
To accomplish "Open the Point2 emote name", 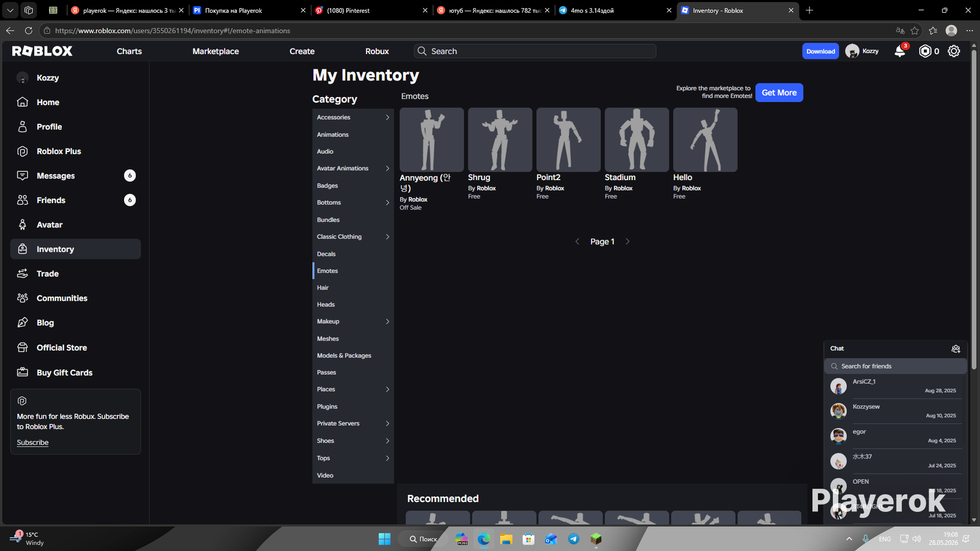I will [548, 177].
